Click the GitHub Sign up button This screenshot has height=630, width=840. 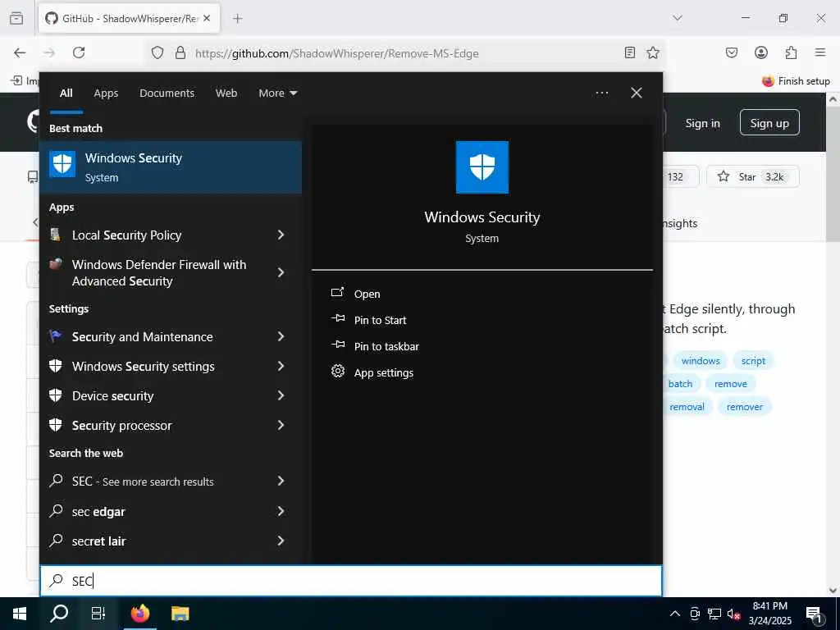(x=769, y=123)
